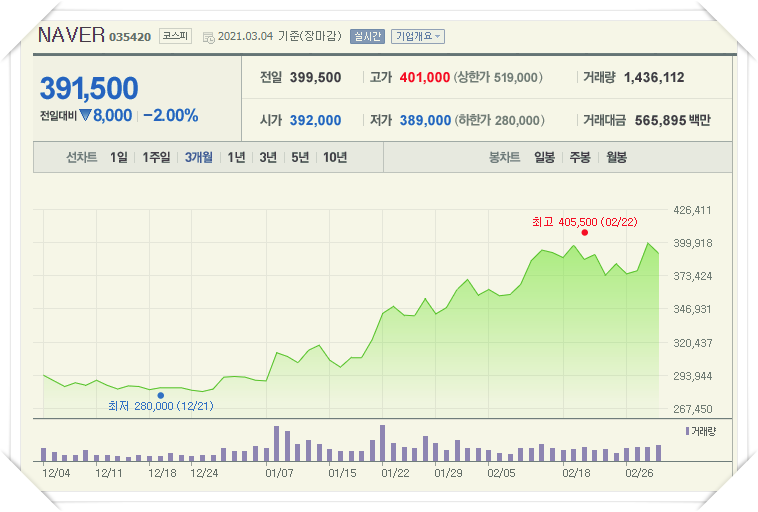Click the 02/18 date axis label
Image resolution: width=758 pixels, height=512 pixels.
pos(576,473)
